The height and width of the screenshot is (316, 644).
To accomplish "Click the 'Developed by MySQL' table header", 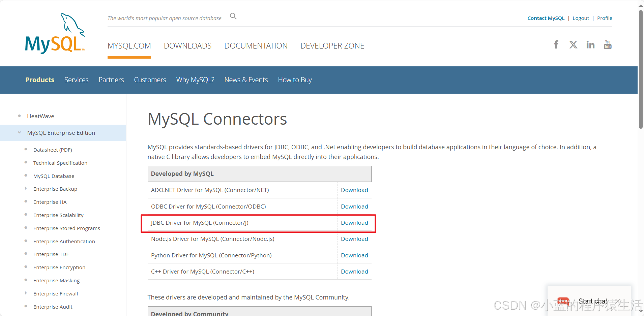I will point(260,174).
